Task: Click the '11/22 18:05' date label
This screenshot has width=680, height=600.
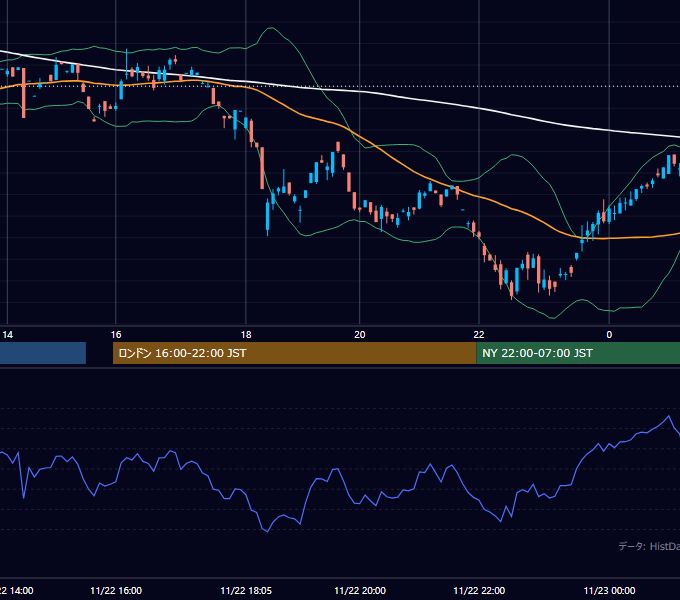Action: [246, 590]
